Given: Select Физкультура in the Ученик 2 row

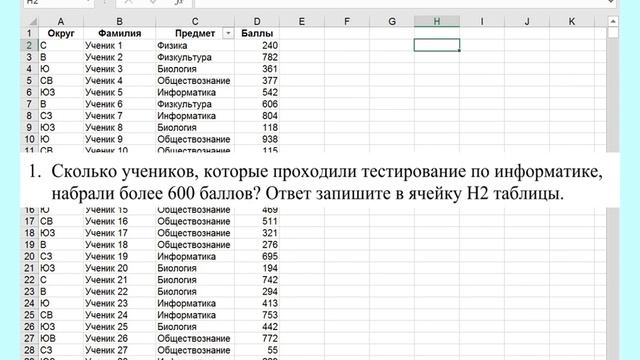Looking at the screenshot, I should (x=195, y=57).
